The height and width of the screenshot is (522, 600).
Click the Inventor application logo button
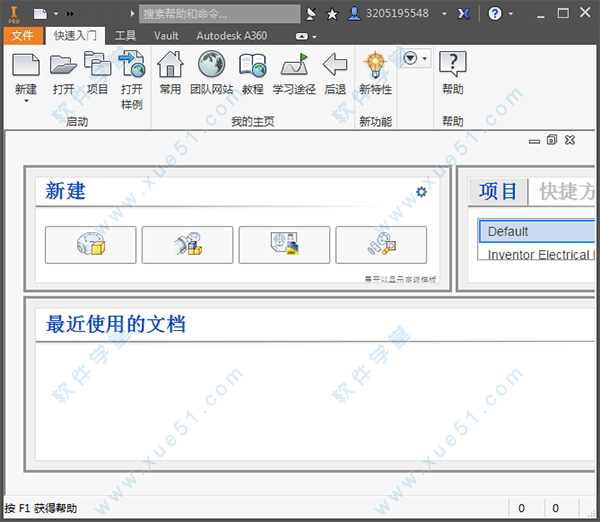14,14
